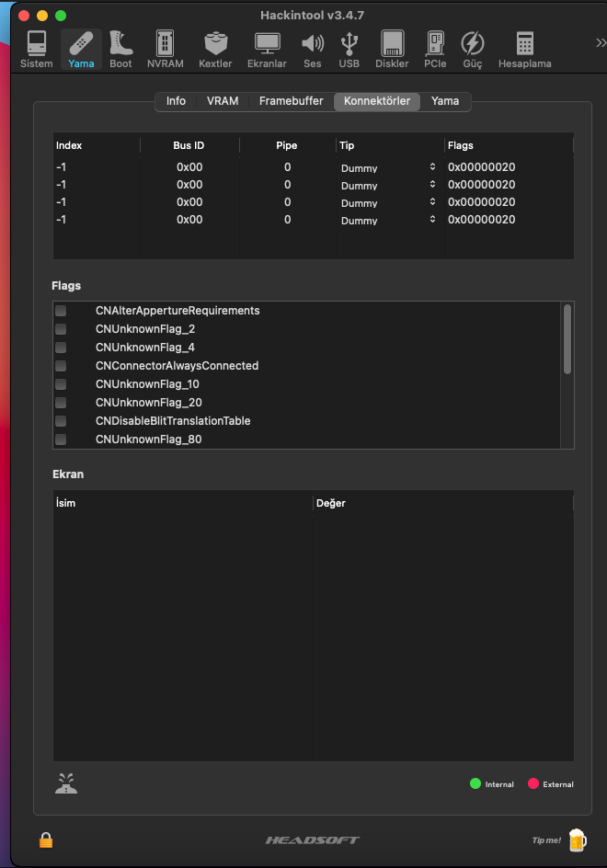The height and width of the screenshot is (868, 607).
Task: Click the lock icon at bottom left
Action: [45, 839]
